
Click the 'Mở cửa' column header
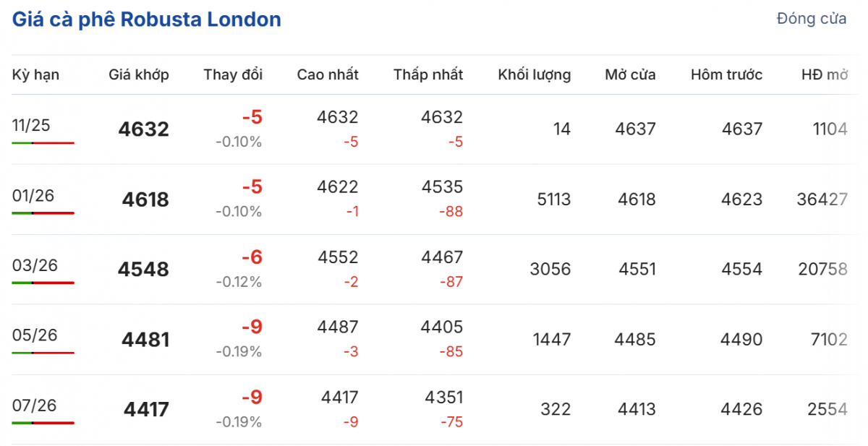631,74
